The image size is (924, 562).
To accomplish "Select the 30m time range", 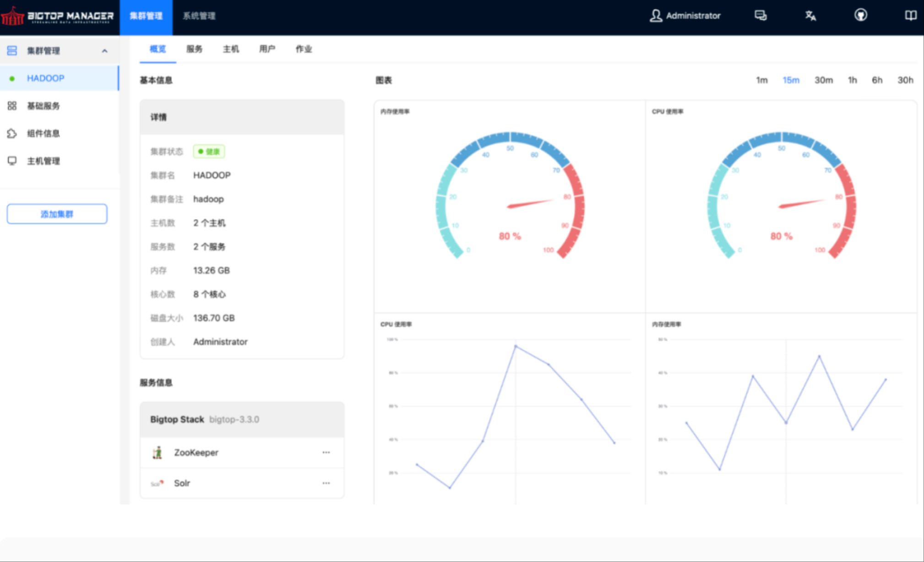I will pos(823,80).
